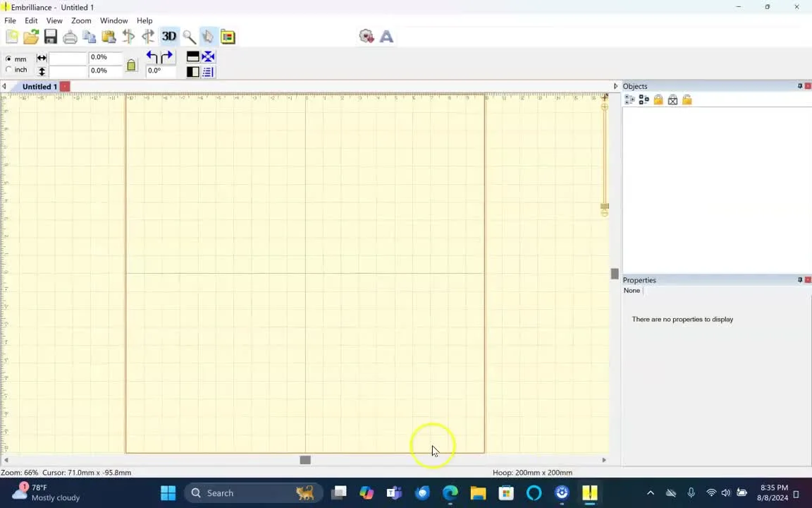
Task: Click horizontal scrollbar left arrow
Action: click(6, 460)
